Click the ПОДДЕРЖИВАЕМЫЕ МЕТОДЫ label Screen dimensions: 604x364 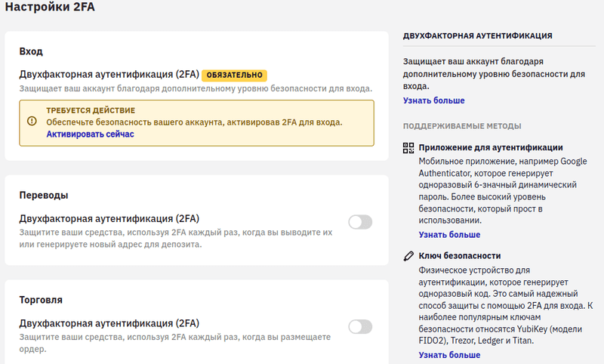coord(462,126)
